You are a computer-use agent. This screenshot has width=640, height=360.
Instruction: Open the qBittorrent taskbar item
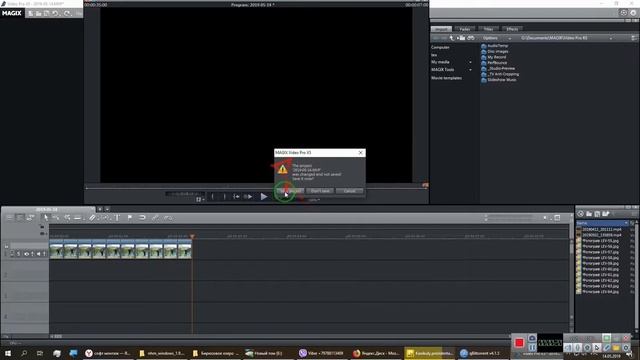pyautogui.click(x=482, y=353)
